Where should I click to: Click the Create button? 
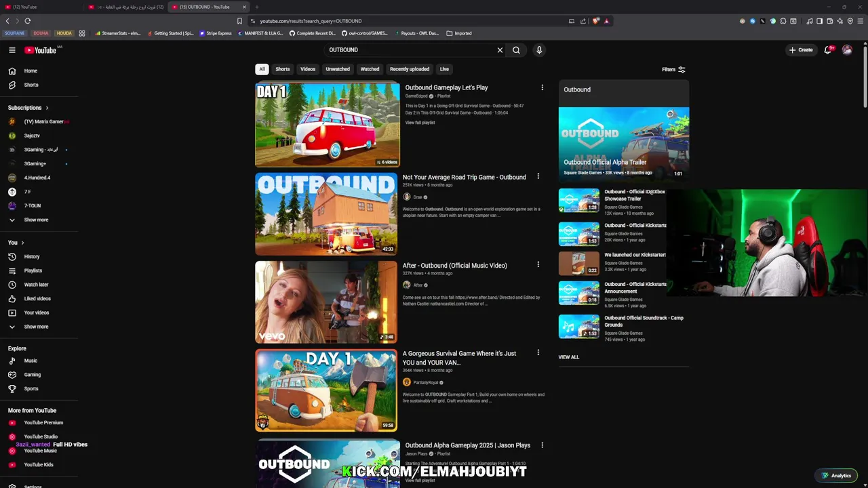(800, 50)
